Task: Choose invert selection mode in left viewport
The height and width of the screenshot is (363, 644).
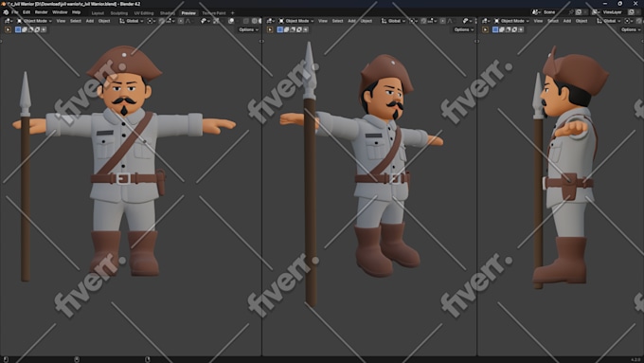Action: pyautogui.click(x=37, y=29)
